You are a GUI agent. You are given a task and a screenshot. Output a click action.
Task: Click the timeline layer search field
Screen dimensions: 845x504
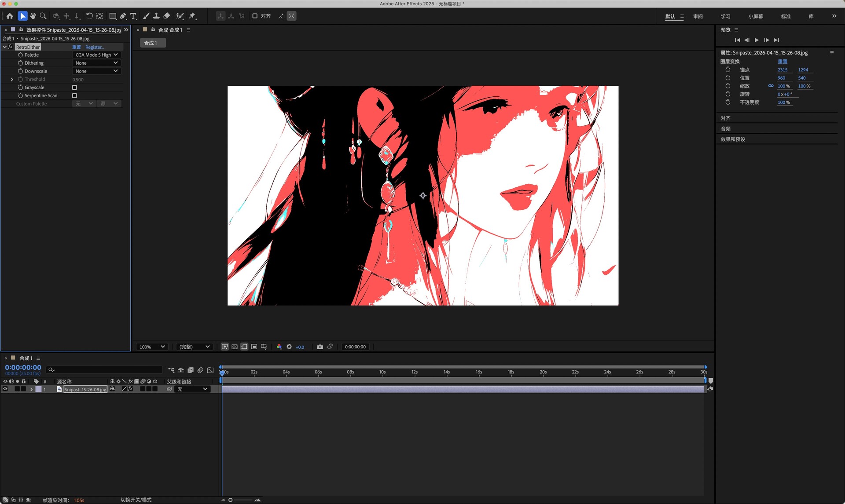(x=105, y=370)
